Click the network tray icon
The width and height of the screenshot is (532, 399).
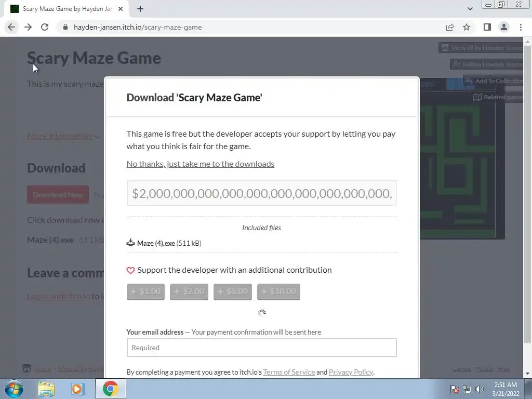click(467, 389)
